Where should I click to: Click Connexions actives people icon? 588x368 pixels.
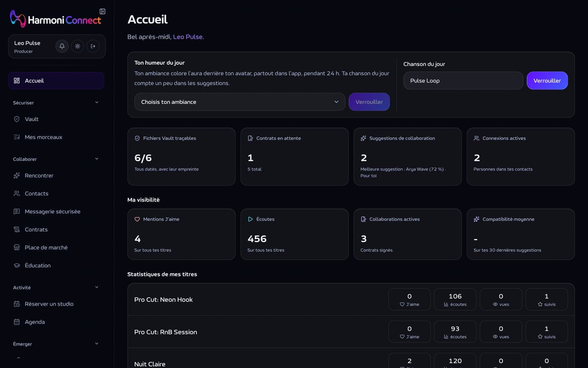point(477,138)
